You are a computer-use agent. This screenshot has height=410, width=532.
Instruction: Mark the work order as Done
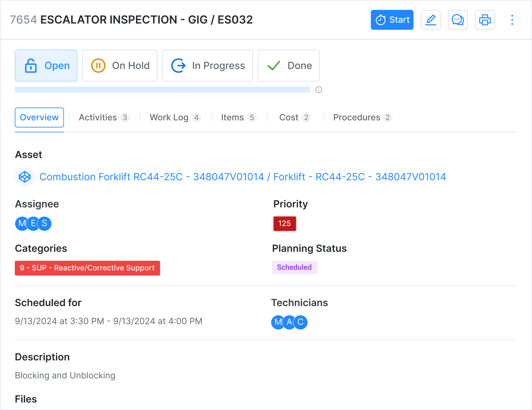[x=288, y=65]
